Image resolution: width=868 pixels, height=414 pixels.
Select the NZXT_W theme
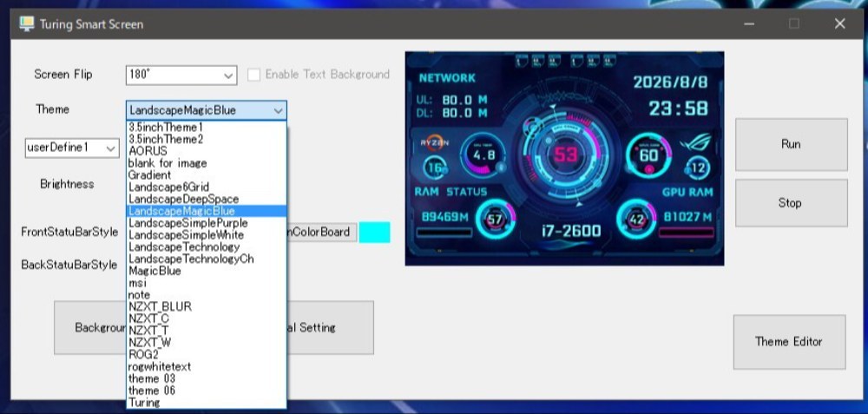click(x=206, y=343)
